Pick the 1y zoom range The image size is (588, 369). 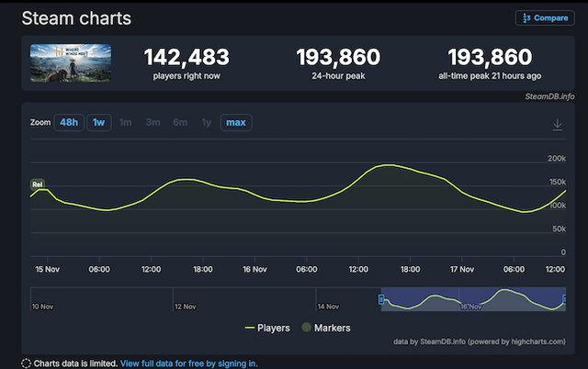coord(206,122)
